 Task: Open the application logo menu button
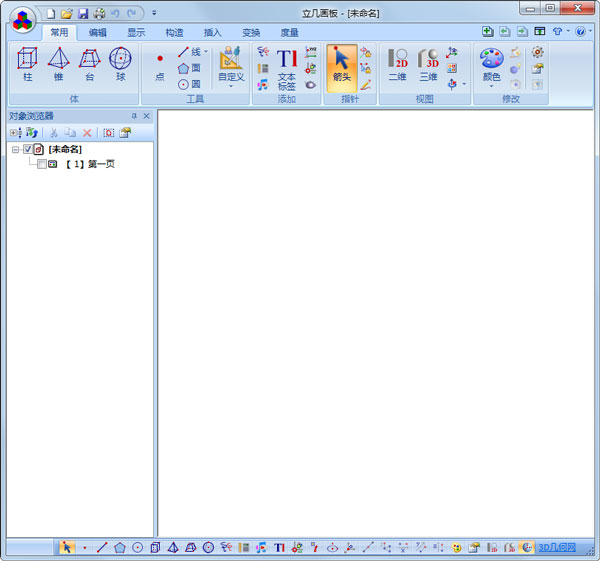(x=23, y=20)
